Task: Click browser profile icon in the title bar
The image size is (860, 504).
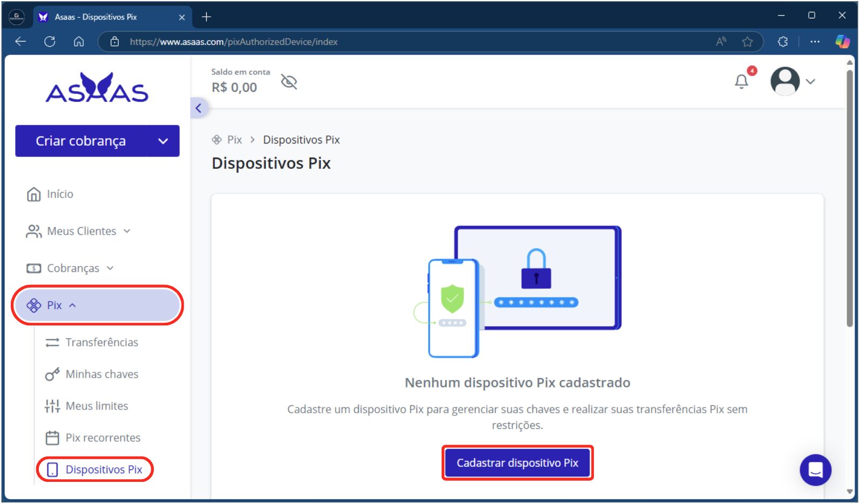Action: click(x=17, y=17)
